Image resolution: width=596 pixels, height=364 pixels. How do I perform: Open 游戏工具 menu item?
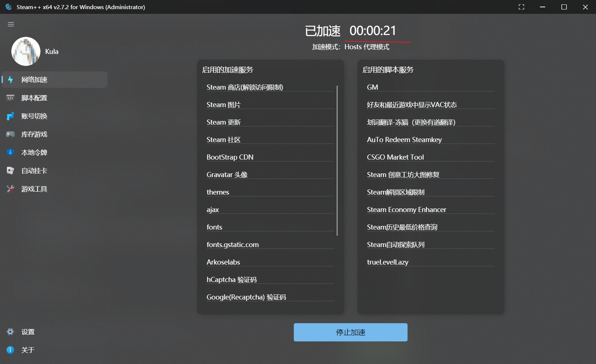point(55,189)
